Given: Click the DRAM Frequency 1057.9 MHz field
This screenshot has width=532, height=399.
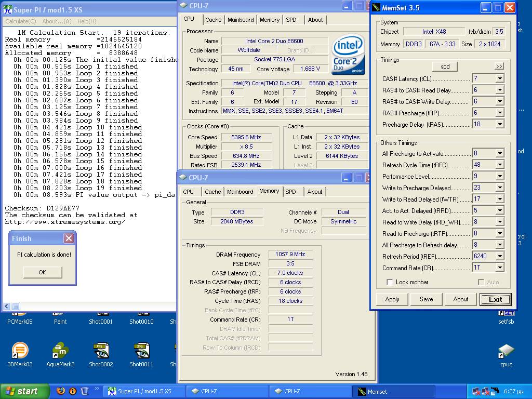Looking at the screenshot, I should (x=290, y=254).
